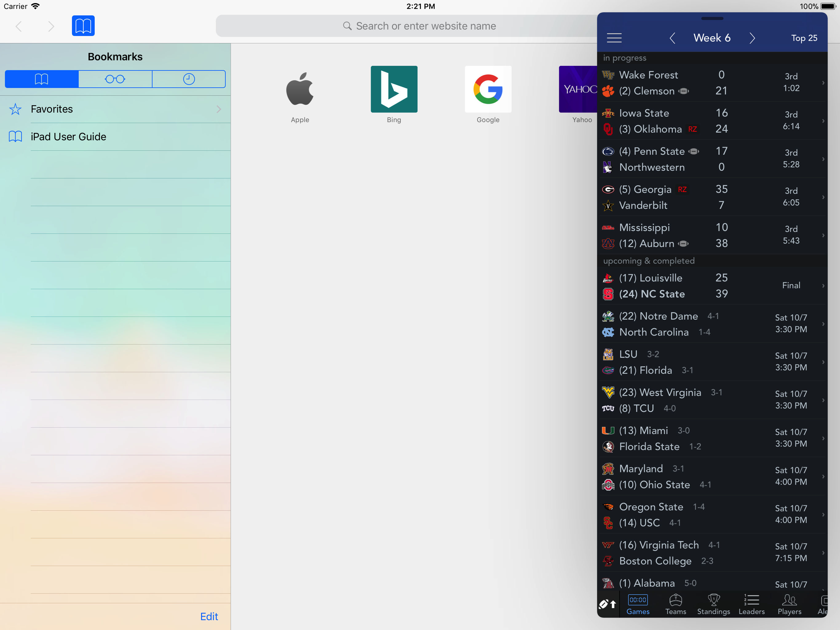The width and height of the screenshot is (840, 630).
Task: Select the Bookmarks book segment
Action: [42, 79]
